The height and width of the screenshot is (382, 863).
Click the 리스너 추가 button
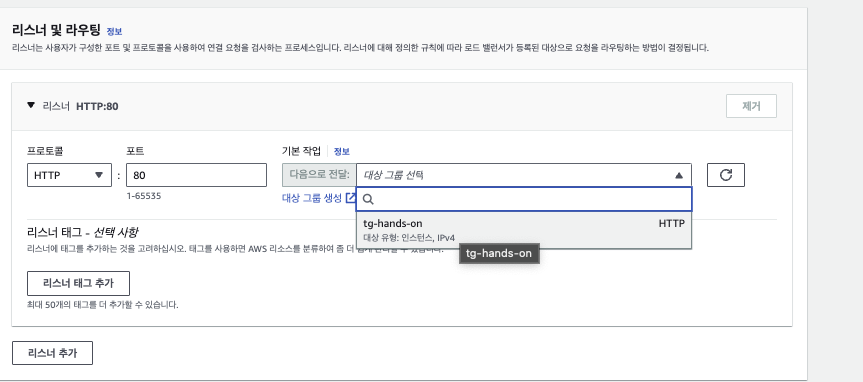(52, 353)
